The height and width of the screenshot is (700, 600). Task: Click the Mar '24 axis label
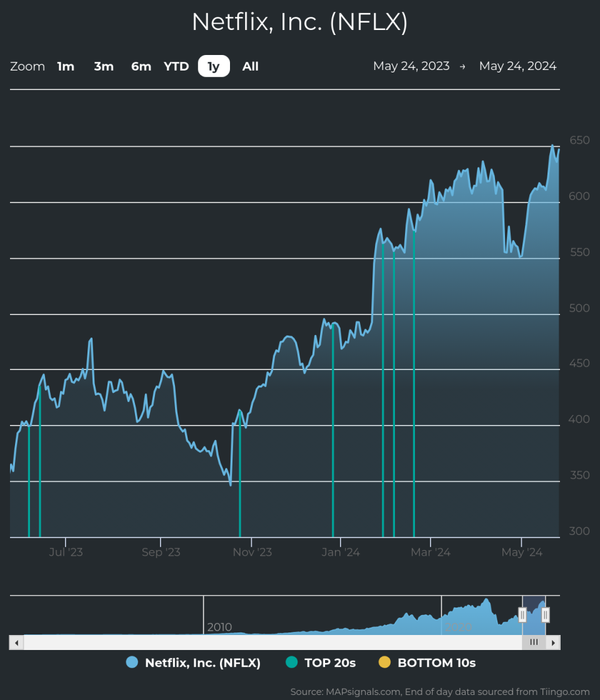(x=431, y=552)
